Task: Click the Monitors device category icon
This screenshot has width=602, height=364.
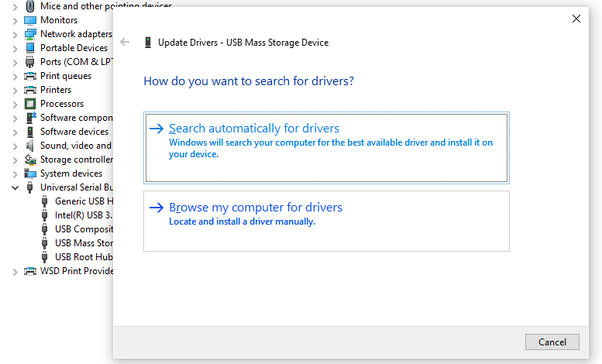Action: (30, 20)
